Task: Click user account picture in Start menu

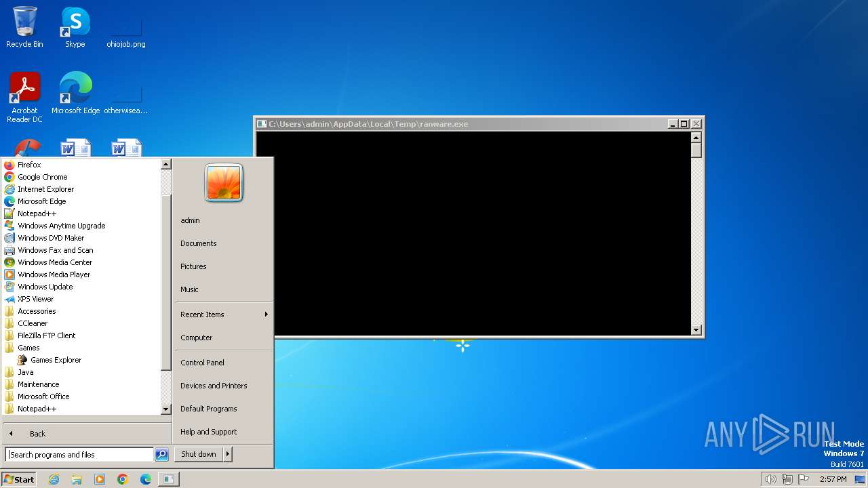Action: tap(224, 182)
